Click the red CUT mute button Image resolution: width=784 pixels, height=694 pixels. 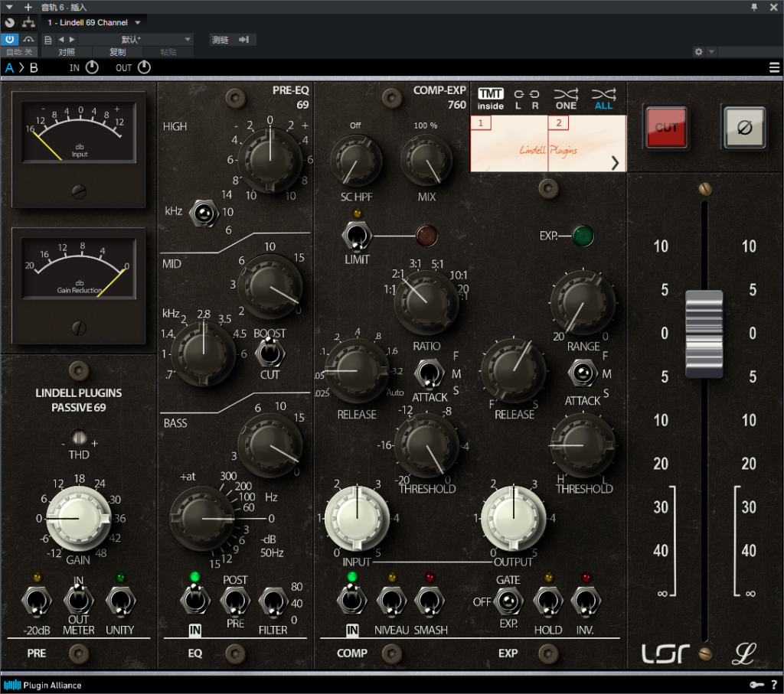[666, 128]
